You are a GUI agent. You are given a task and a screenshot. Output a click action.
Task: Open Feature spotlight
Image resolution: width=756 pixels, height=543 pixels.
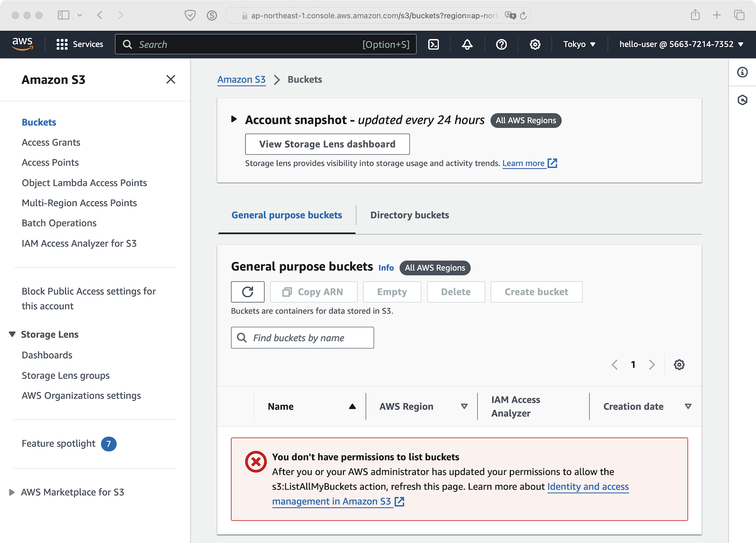[59, 444]
